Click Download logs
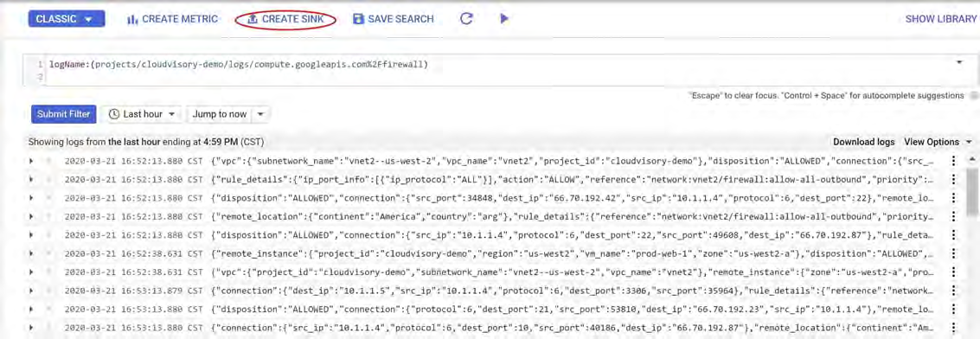This screenshot has height=339, width=980. (x=864, y=143)
